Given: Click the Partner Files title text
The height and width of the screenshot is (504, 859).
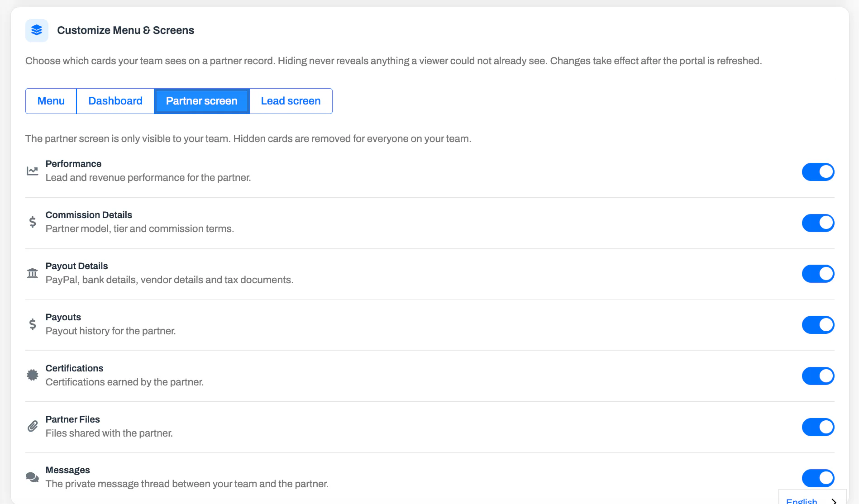Looking at the screenshot, I should (72, 419).
